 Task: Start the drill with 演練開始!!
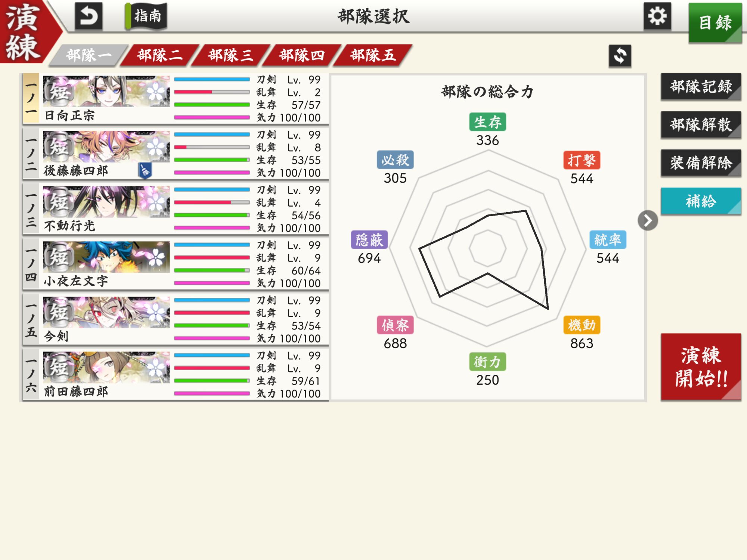701,367
